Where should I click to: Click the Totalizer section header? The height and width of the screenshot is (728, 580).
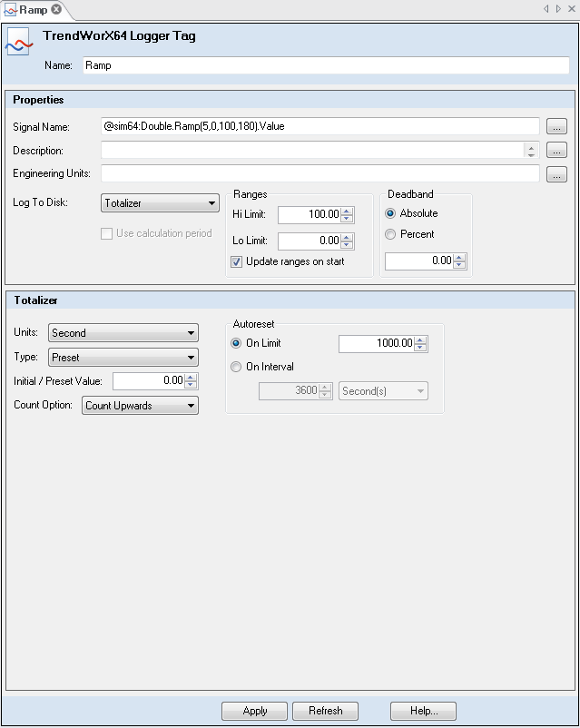pos(290,300)
